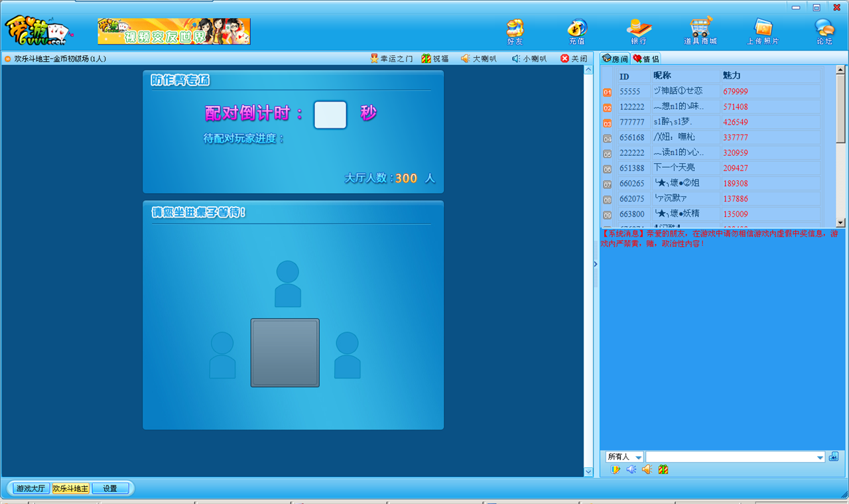Open the 银行 bank icon

tap(639, 31)
